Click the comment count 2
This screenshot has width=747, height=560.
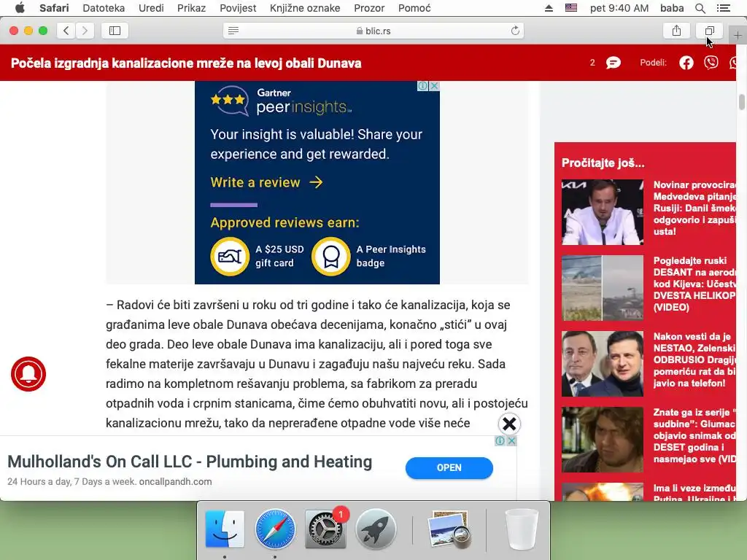592,63
